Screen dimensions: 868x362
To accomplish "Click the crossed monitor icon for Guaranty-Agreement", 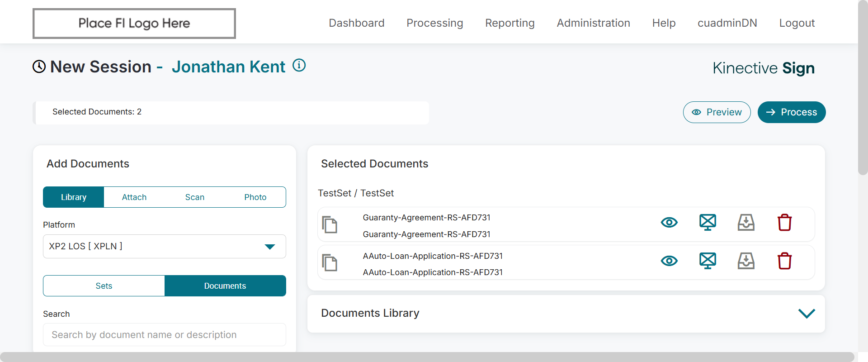I will click(x=708, y=222).
